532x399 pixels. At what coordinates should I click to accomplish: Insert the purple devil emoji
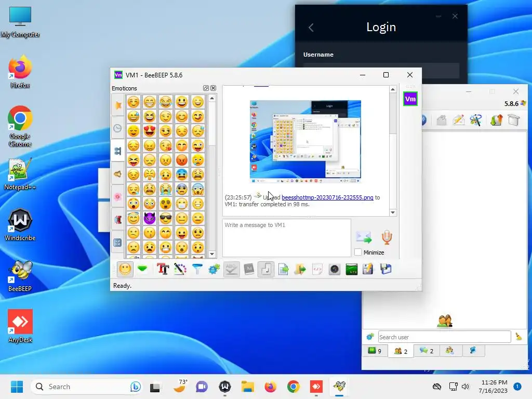[x=149, y=218]
